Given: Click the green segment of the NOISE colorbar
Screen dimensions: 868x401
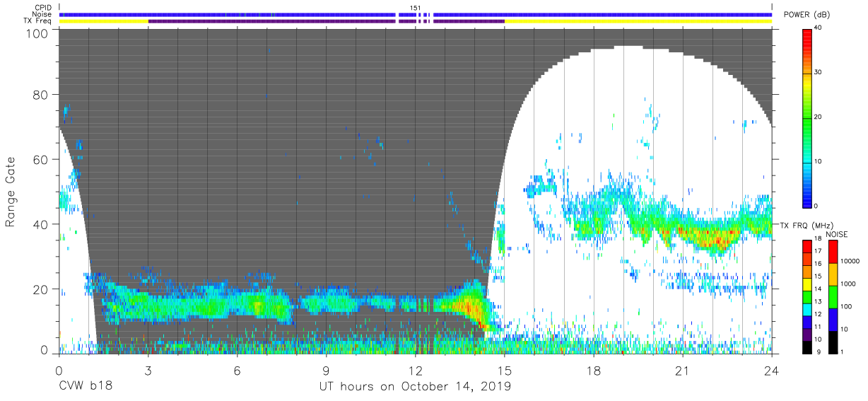Looking at the screenshot, I should click(833, 297).
